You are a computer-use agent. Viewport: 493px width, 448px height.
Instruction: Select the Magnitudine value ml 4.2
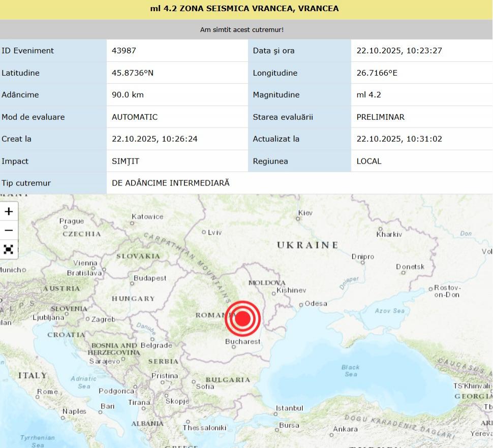[369, 94]
